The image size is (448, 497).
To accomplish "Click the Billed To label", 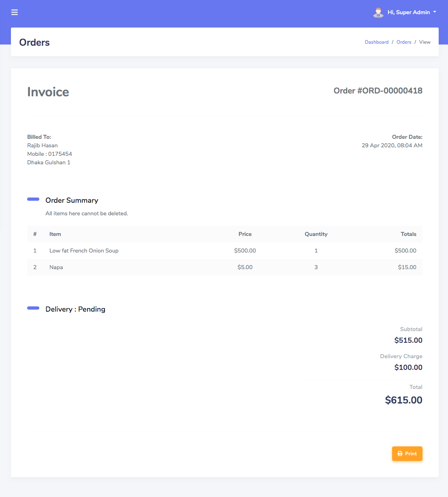I will click(x=39, y=137).
